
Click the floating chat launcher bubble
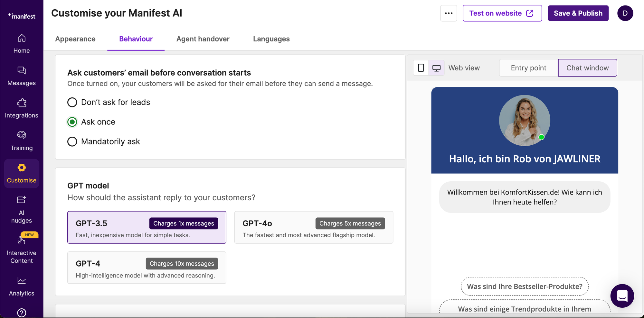click(622, 296)
